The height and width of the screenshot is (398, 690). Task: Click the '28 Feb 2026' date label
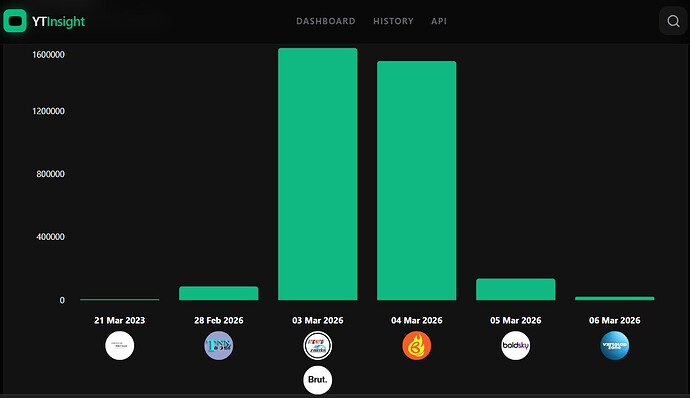click(219, 321)
